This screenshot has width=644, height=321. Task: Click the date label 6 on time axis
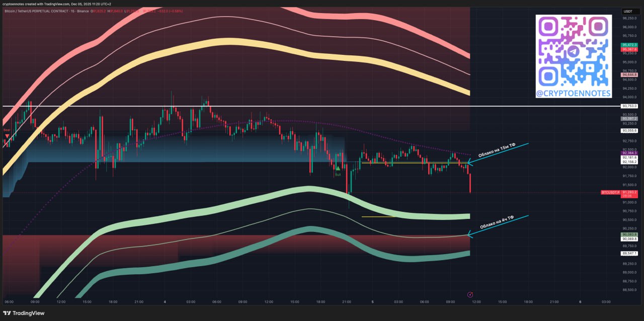tap(580, 302)
